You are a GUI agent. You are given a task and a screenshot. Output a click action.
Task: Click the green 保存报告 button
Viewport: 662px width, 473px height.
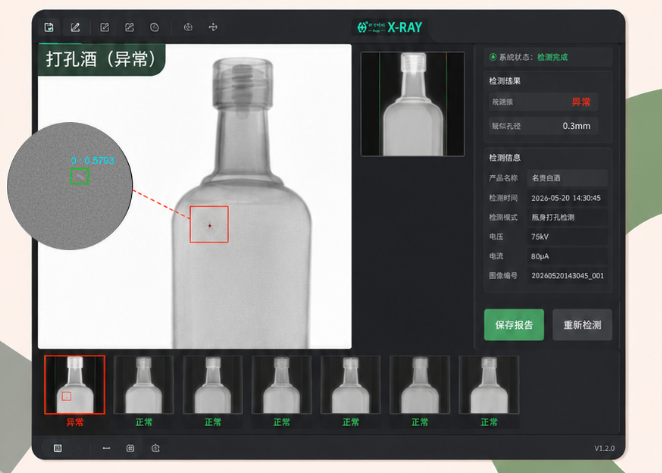(x=514, y=325)
